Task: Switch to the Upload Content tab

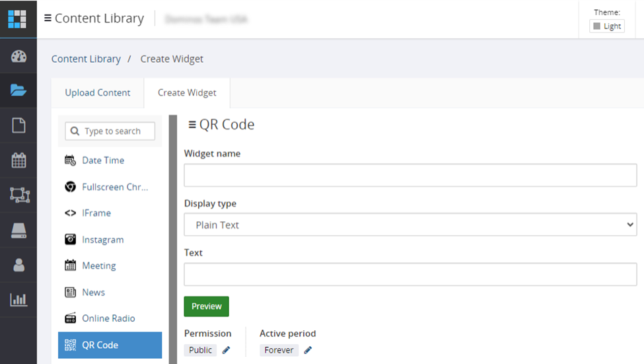Action: (98, 93)
